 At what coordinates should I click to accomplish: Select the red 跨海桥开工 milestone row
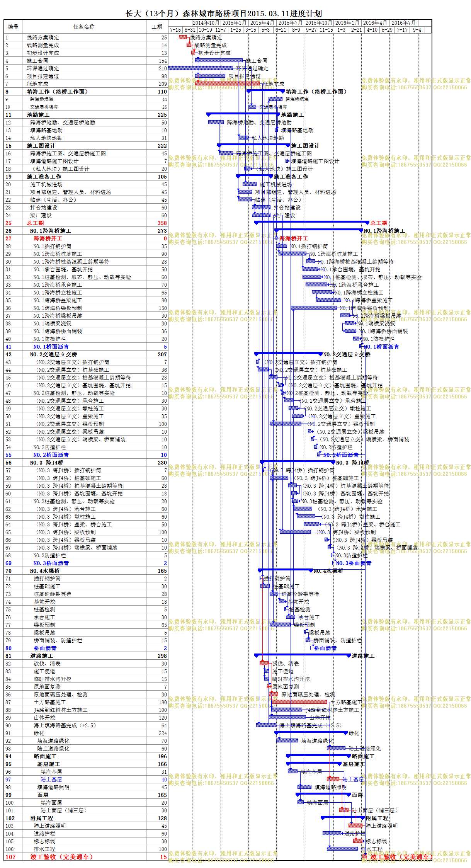click(x=86, y=238)
